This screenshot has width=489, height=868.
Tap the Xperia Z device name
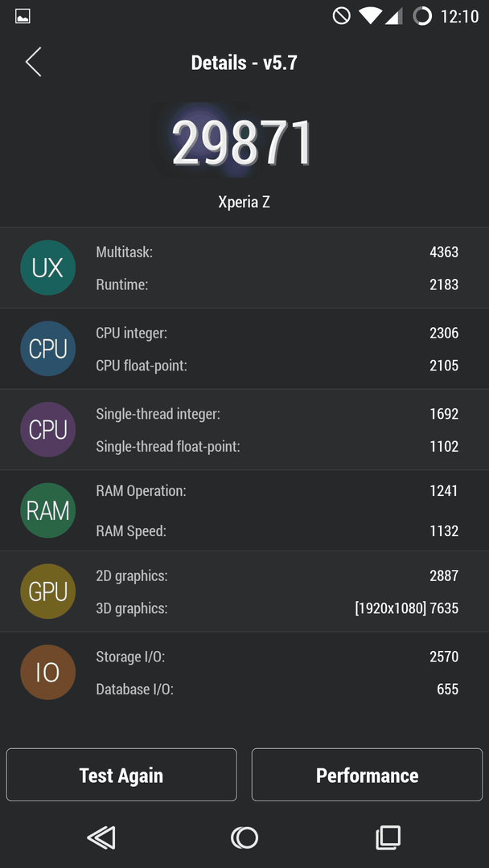pos(244,202)
